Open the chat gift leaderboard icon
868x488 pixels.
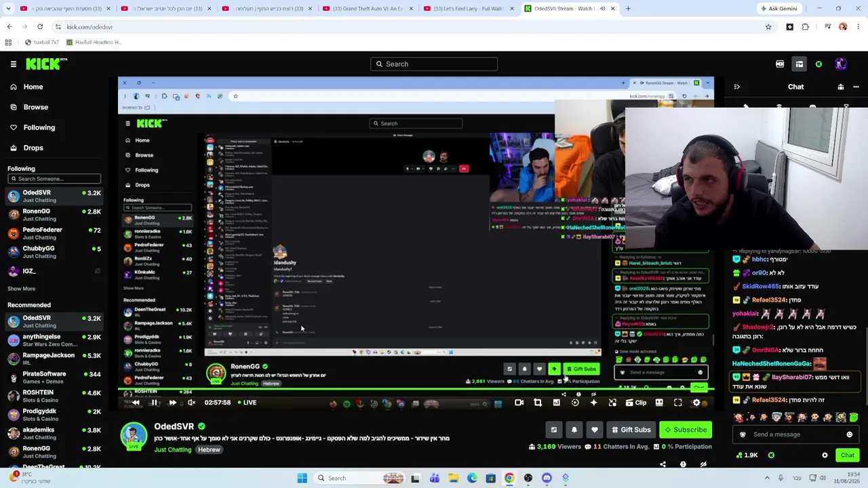[x=841, y=87]
